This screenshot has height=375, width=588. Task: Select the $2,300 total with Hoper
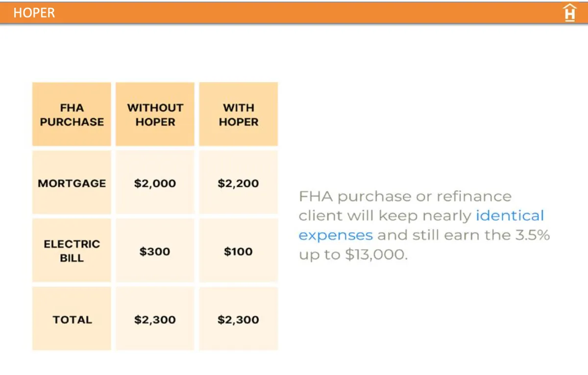tap(238, 320)
